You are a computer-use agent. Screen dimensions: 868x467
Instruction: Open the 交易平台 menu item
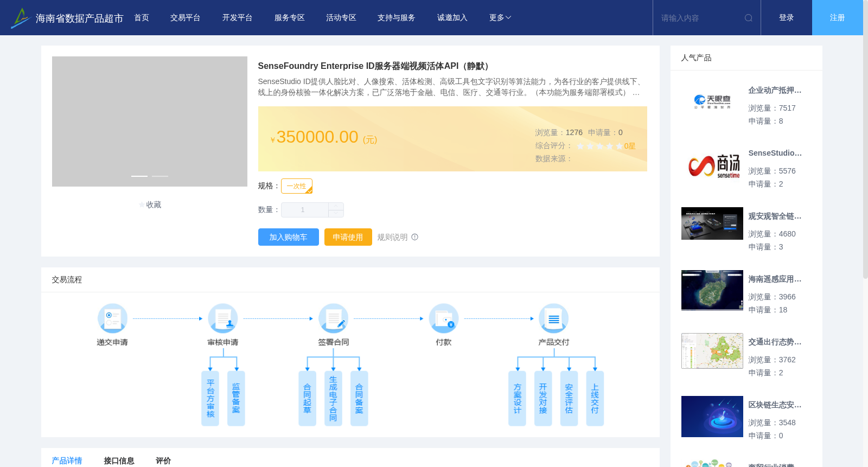click(186, 18)
